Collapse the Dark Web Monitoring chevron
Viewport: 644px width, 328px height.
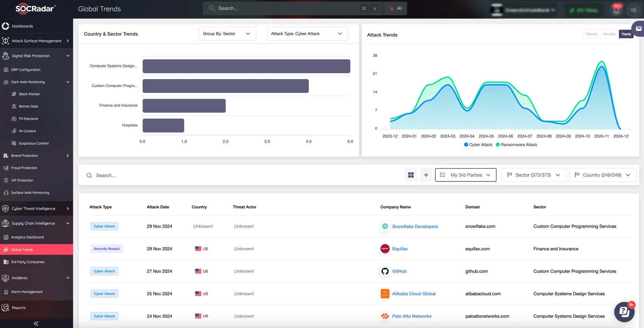click(68, 82)
